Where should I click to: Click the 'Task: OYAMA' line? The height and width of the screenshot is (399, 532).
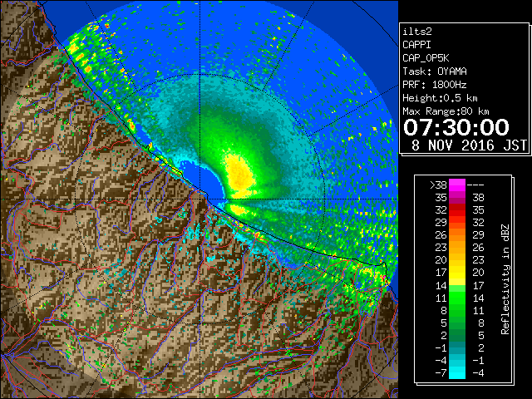(x=435, y=71)
